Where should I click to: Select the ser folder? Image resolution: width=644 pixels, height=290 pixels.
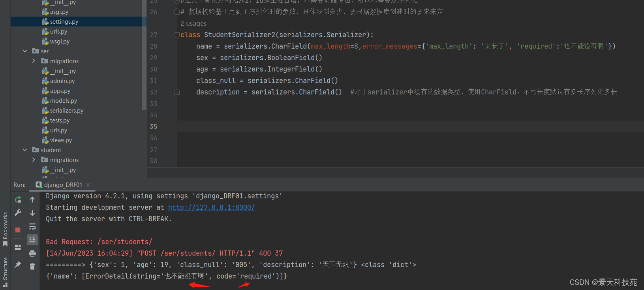(45, 51)
